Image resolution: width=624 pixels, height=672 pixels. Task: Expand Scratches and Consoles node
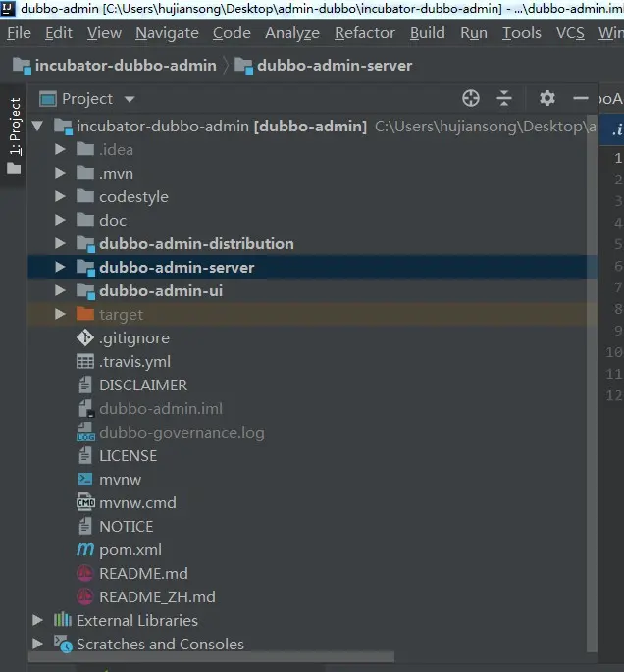[x=37, y=644]
